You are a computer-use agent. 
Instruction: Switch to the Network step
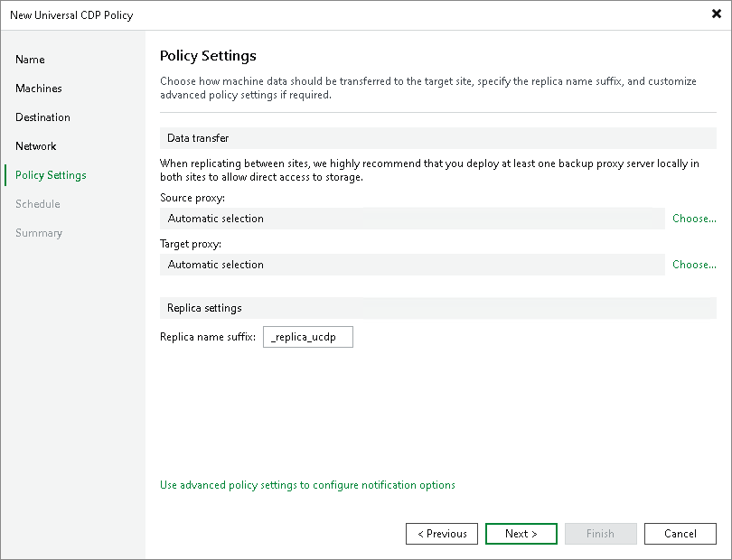tap(36, 146)
